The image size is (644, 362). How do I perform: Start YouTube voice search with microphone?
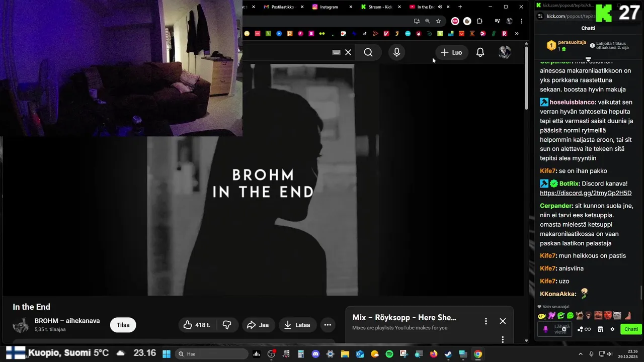(397, 52)
